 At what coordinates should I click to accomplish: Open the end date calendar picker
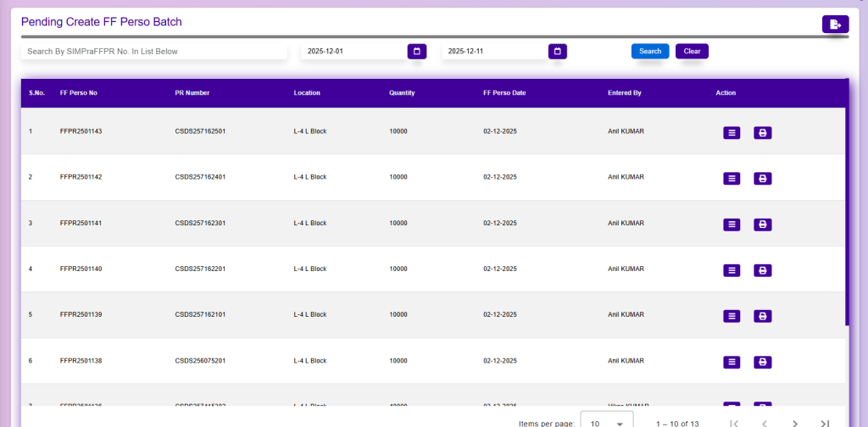tap(557, 52)
